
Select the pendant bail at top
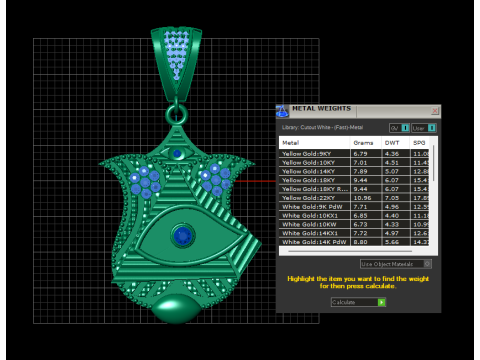coord(176,63)
